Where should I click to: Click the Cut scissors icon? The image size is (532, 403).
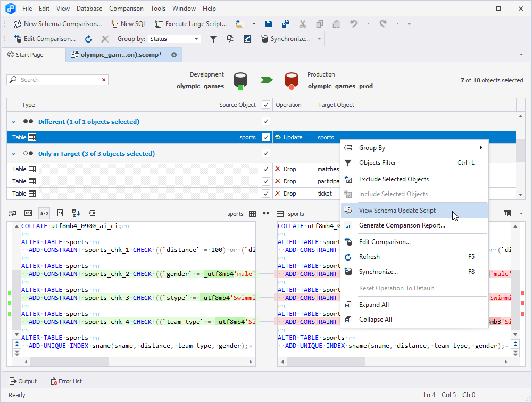coord(303,24)
